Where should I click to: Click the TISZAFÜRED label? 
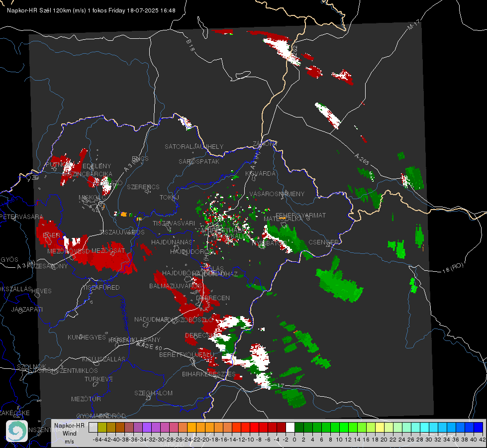coord(101,288)
